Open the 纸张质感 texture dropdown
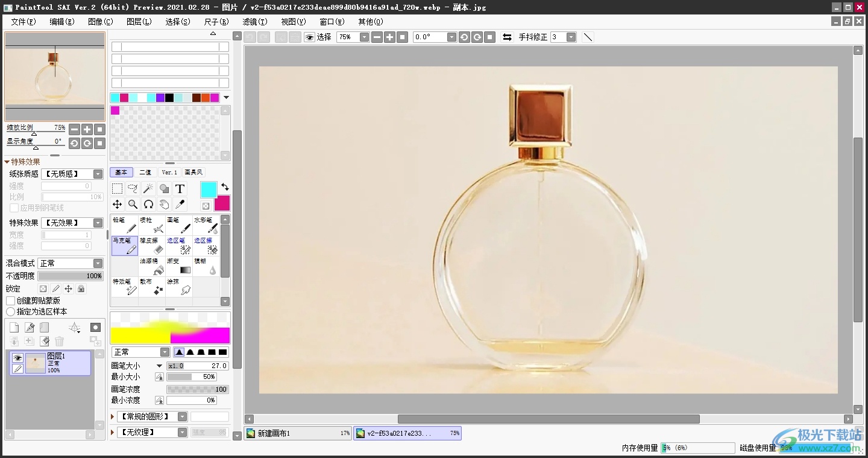 tap(72, 174)
